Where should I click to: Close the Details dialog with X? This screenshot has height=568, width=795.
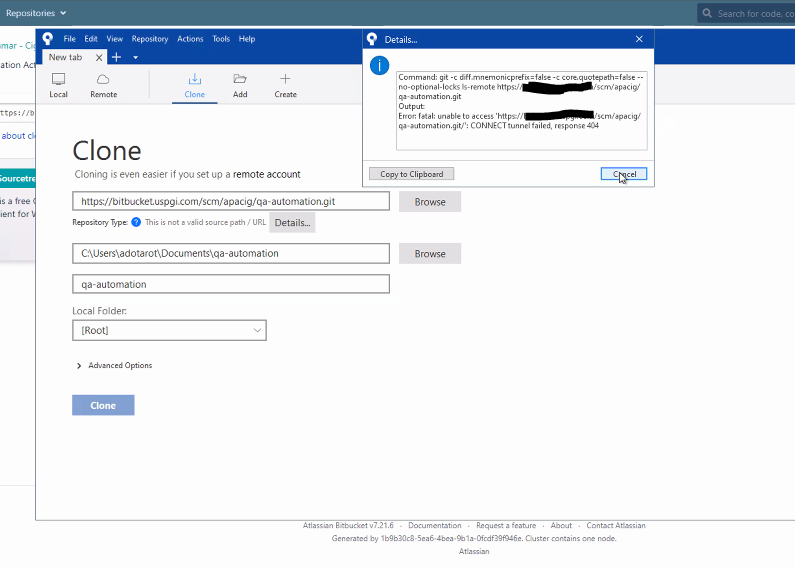coord(639,39)
